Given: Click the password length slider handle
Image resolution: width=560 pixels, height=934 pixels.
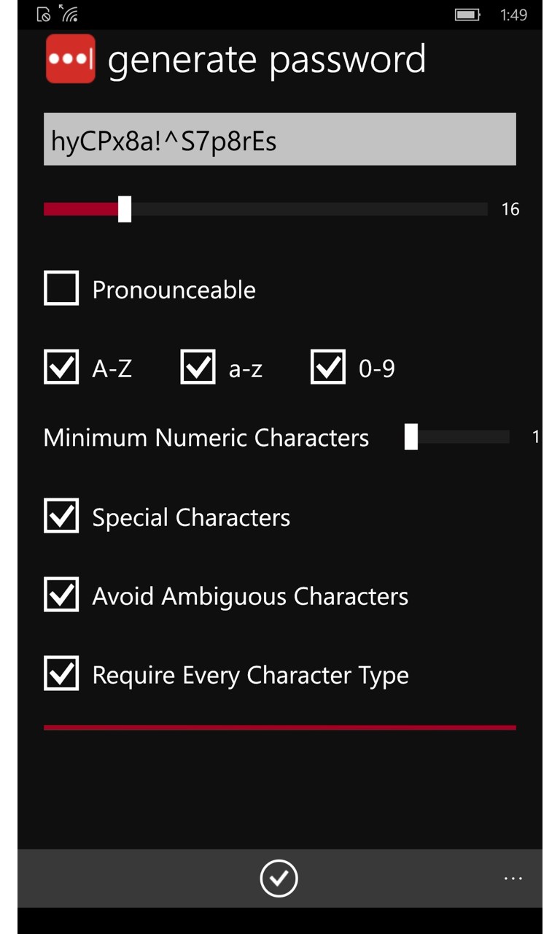Looking at the screenshot, I should point(125,209).
